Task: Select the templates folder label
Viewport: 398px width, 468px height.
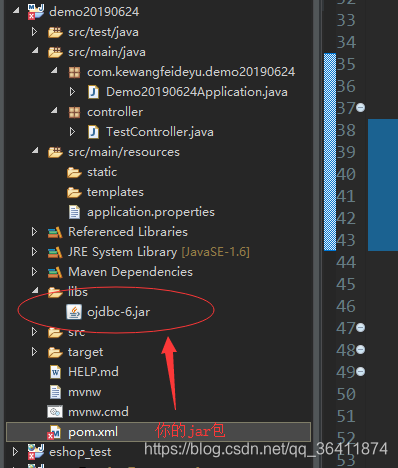Action: click(115, 192)
